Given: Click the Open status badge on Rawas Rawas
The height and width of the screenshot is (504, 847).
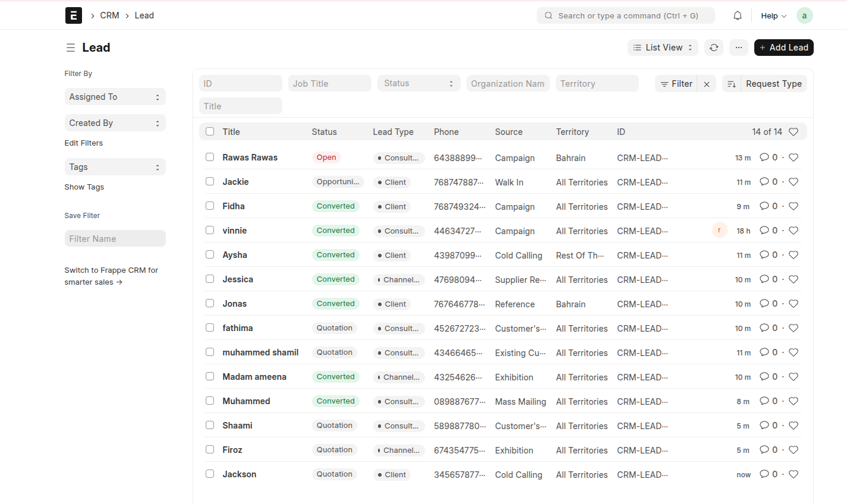Looking at the screenshot, I should [326, 157].
